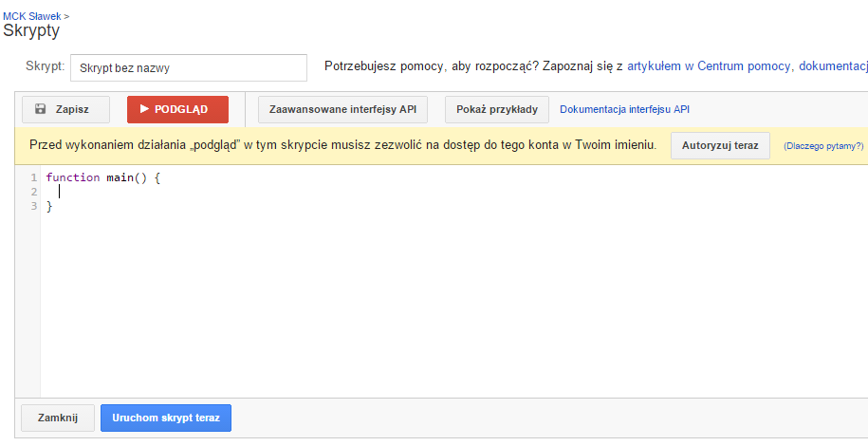Click line number 1 in the editor gutter
Viewport: 868px width, 446px height.
(x=33, y=177)
